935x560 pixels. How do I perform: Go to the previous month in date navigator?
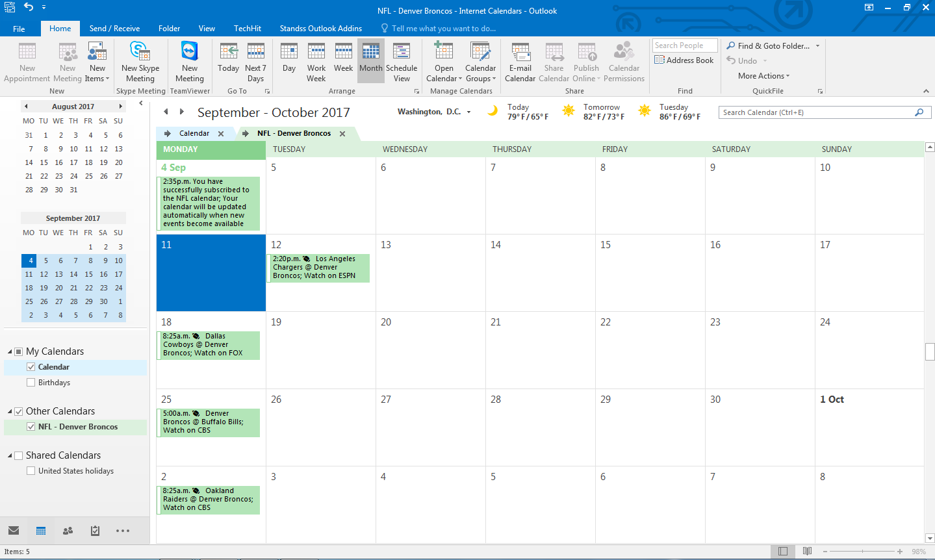click(26, 107)
